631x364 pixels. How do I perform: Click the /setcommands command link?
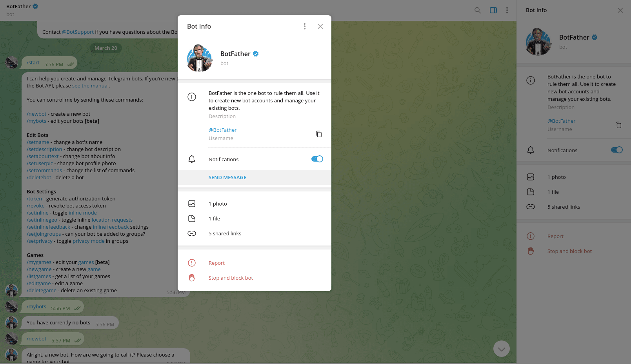pyautogui.click(x=44, y=170)
